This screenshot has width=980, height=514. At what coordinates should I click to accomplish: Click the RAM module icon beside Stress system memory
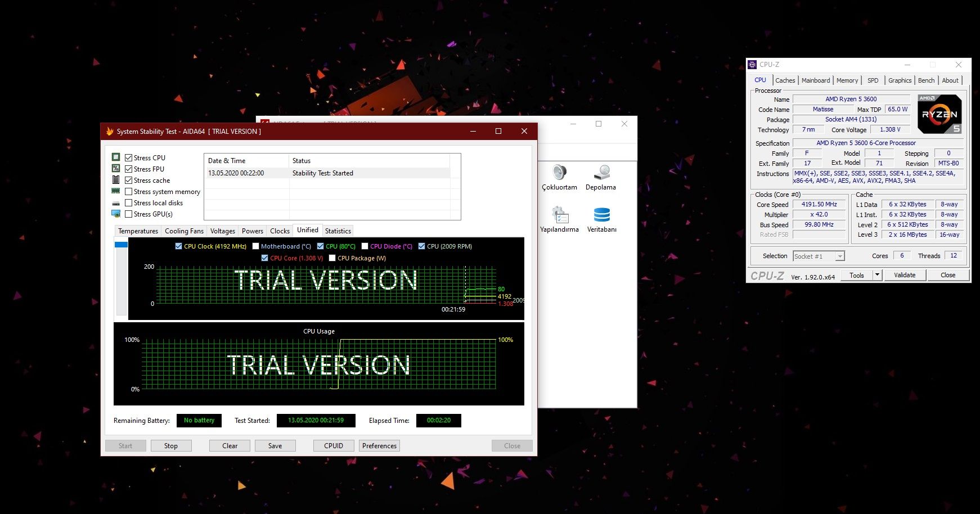(116, 191)
